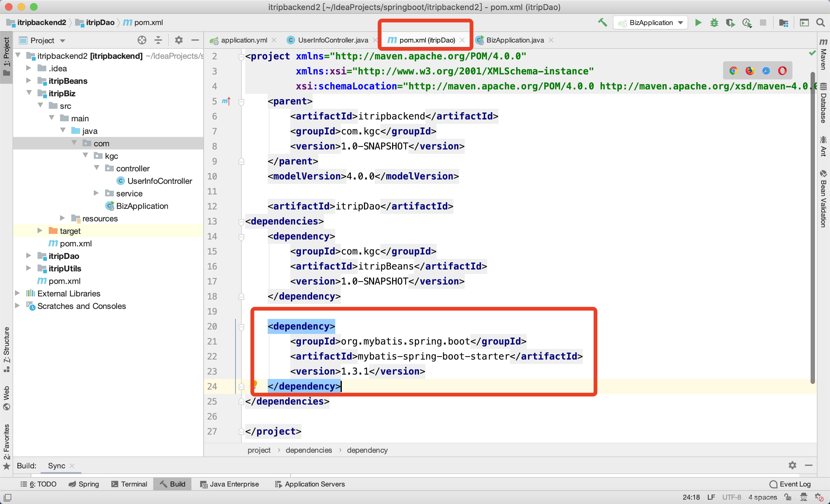Click the dependencies breadcrumb item
This screenshot has width=830, height=504.
point(309,450)
